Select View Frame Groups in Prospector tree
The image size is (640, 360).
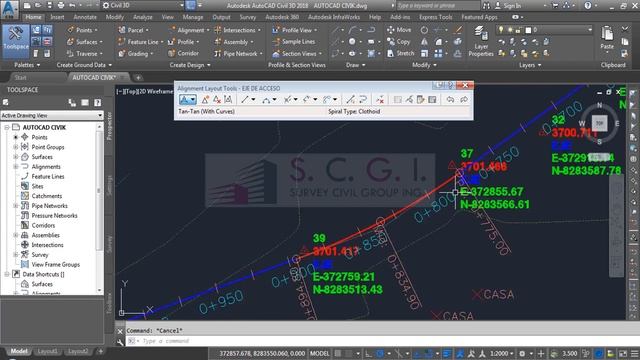pos(56,264)
